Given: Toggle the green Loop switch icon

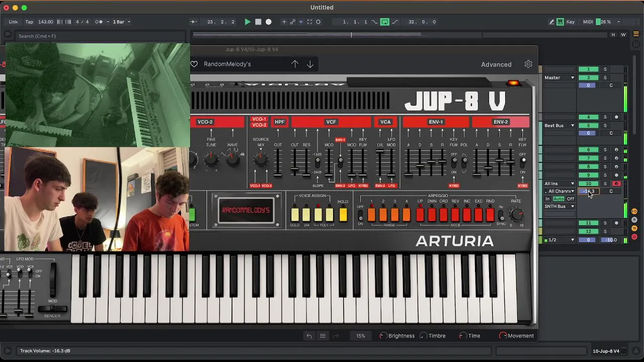Looking at the screenshot, I should (x=384, y=22).
